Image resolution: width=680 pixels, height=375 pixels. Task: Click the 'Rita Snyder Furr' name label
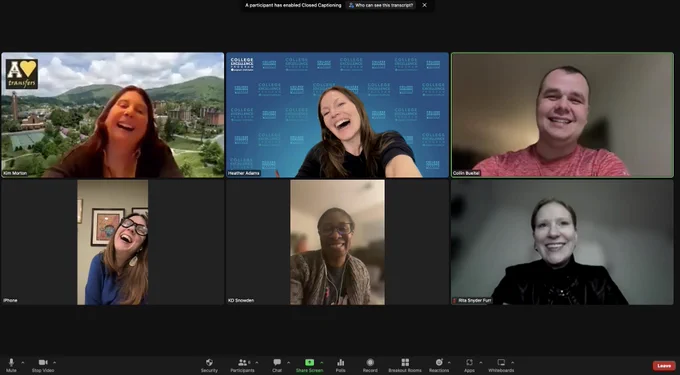[x=474, y=300]
